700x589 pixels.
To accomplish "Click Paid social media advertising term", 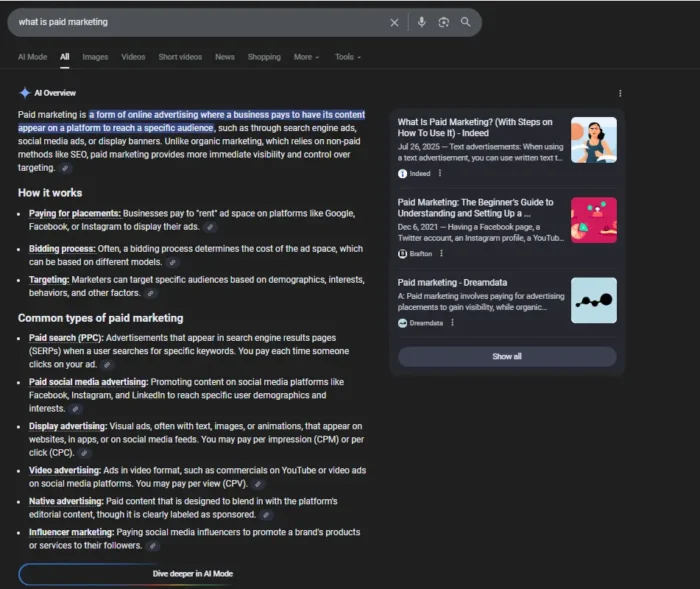I will 88,382.
